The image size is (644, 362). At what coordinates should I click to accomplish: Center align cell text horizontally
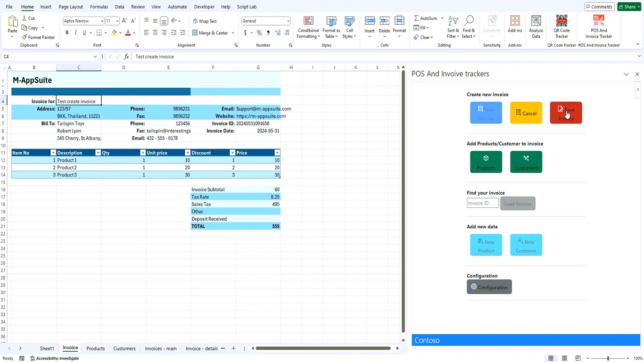pos(155,33)
